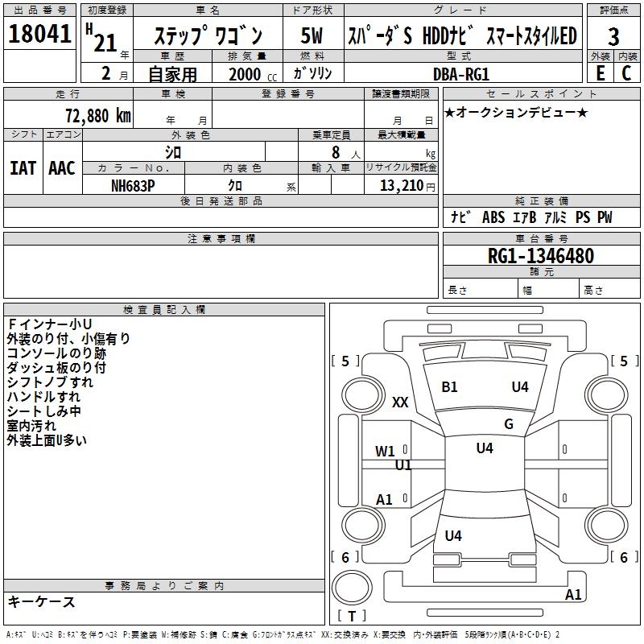Select the chassis number RG1-1346480

[x=540, y=256]
